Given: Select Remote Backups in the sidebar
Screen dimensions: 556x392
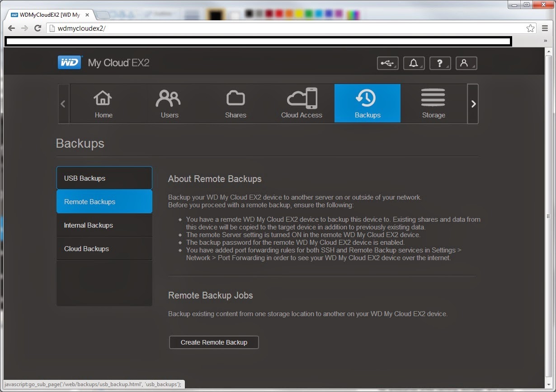Looking at the screenshot, I should 104,201.
